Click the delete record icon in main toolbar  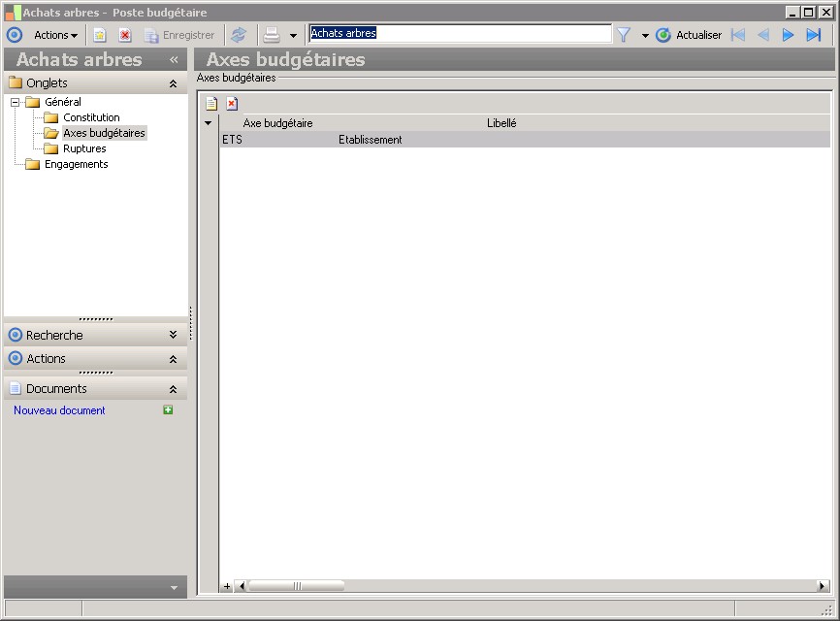click(x=125, y=35)
